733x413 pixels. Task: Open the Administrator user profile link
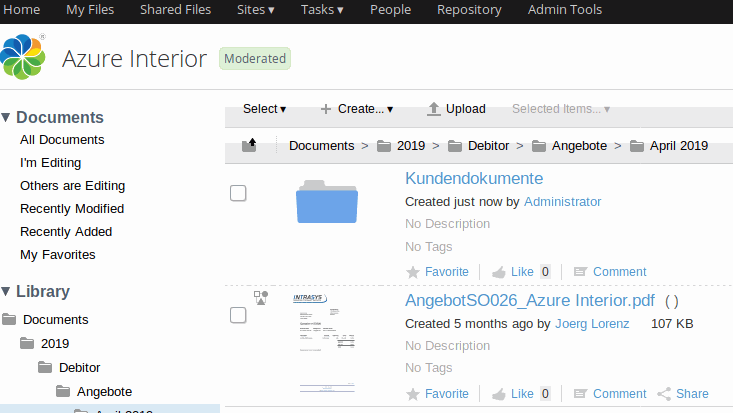click(x=562, y=202)
